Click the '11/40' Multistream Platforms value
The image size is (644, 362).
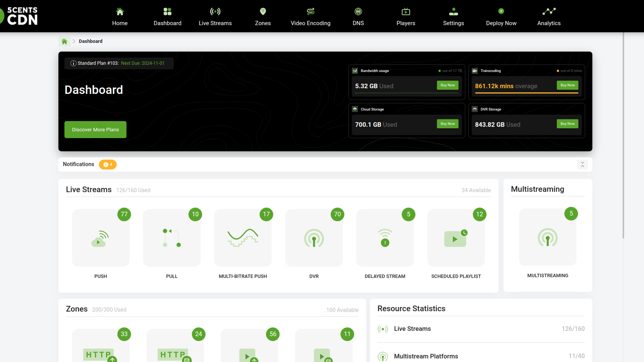click(x=577, y=356)
